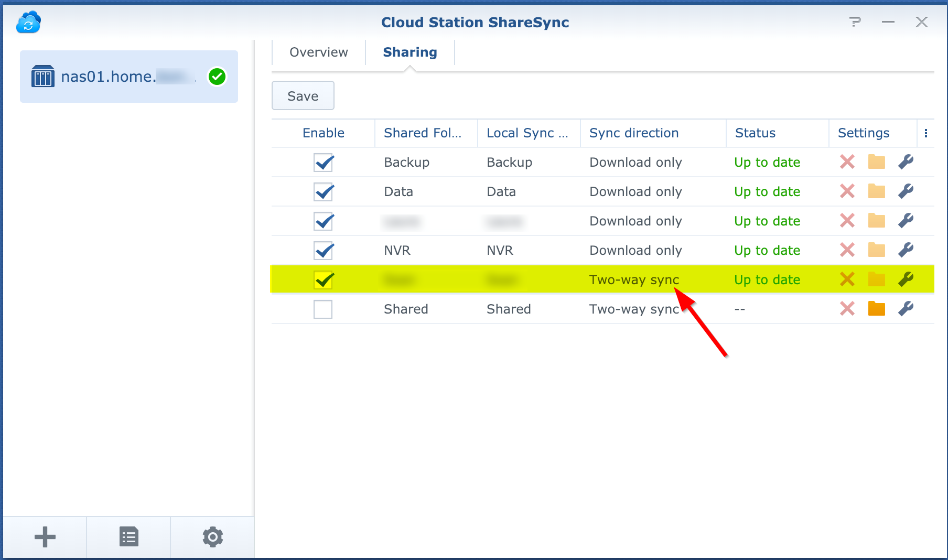948x560 pixels.
Task: Select the Sharing tab
Action: [410, 52]
